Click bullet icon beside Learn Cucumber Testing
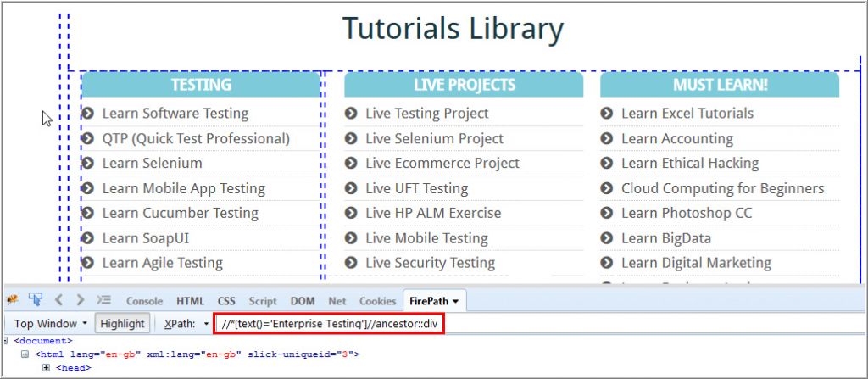The height and width of the screenshot is (379, 868). (87, 213)
